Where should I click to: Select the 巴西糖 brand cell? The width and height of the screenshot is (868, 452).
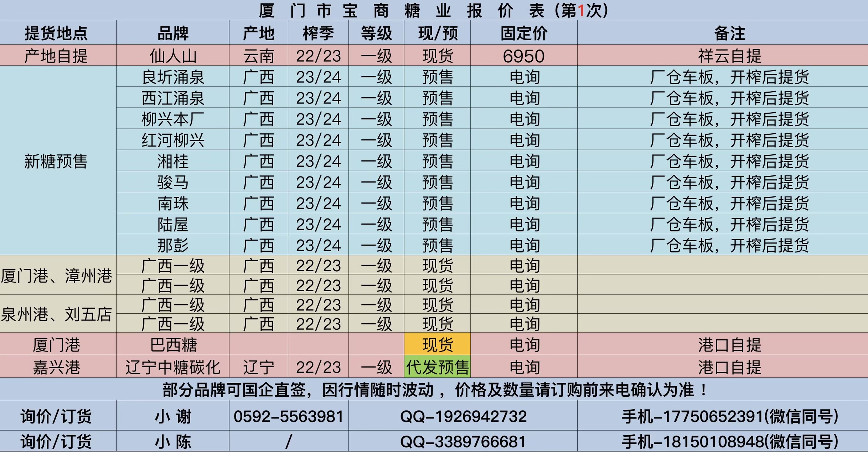point(173,344)
